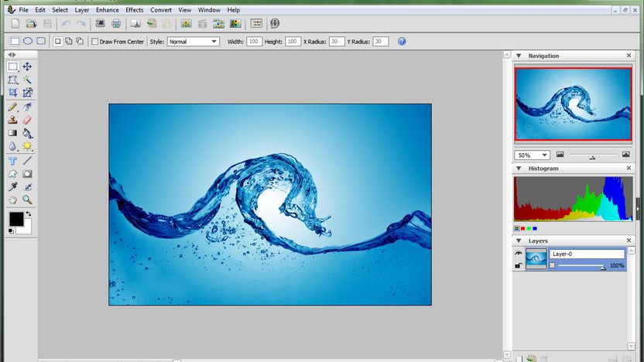Image resolution: width=644 pixels, height=362 pixels.
Task: Select the Move tool
Action: [27, 67]
